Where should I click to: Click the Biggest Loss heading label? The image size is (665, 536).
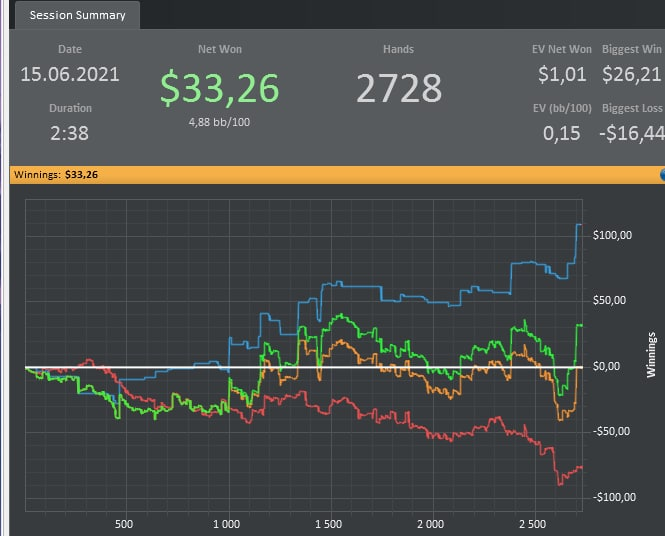click(x=632, y=108)
